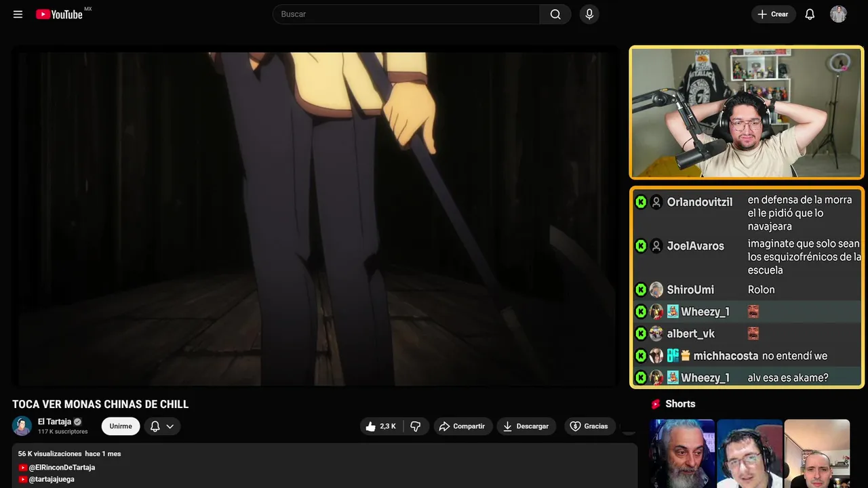
Task: Click the video title text
Action: click(x=100, y=405)
